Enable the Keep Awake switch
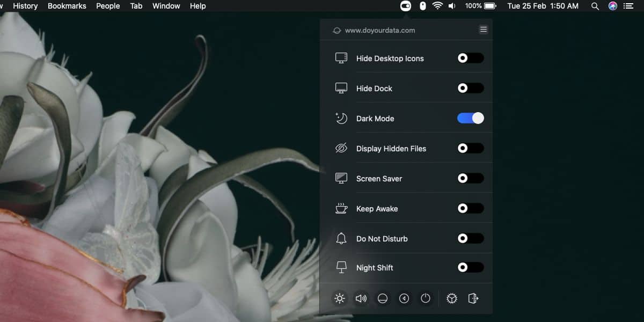 click(471, 208)
